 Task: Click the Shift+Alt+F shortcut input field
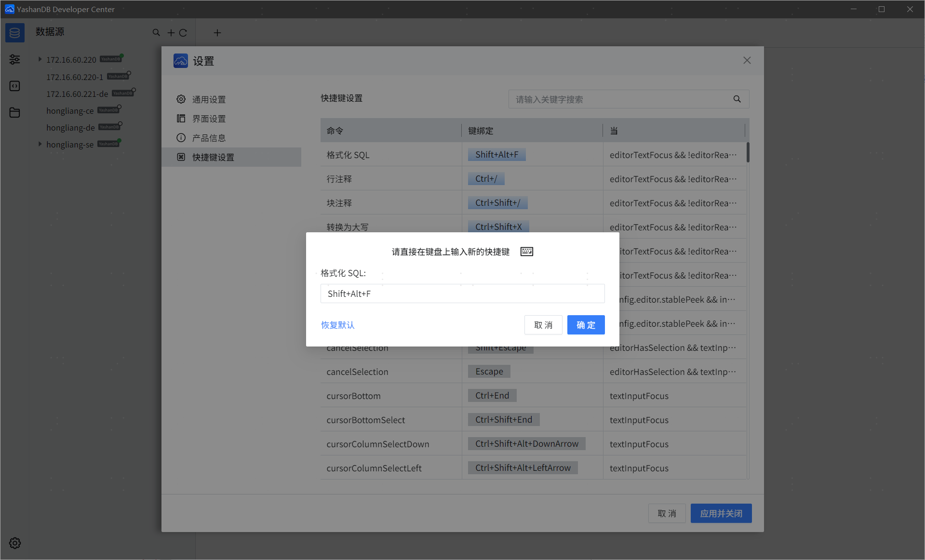point(462,293)
